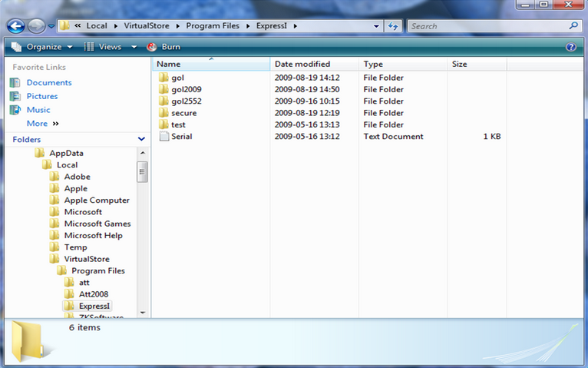This screenshot has height=368, width=588.
Task: Click the 1 KB size of Serial
Action: click(x=491, y=137)
